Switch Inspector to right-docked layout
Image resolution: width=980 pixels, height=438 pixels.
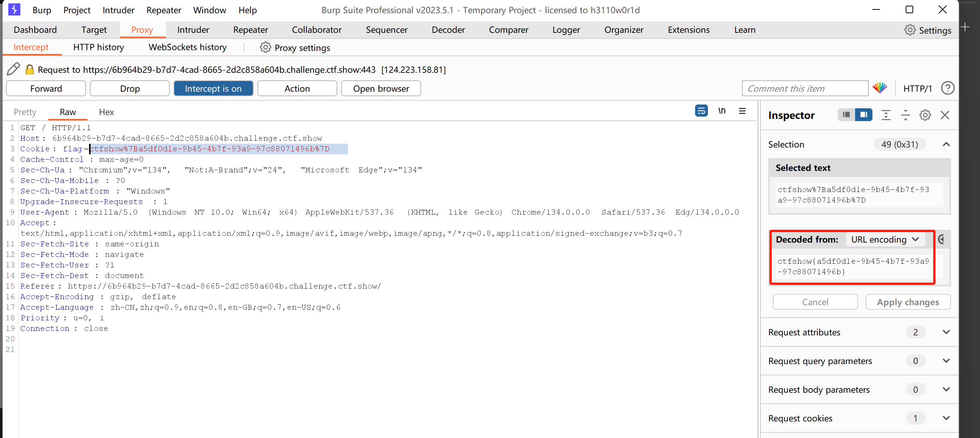click(864, 115)
